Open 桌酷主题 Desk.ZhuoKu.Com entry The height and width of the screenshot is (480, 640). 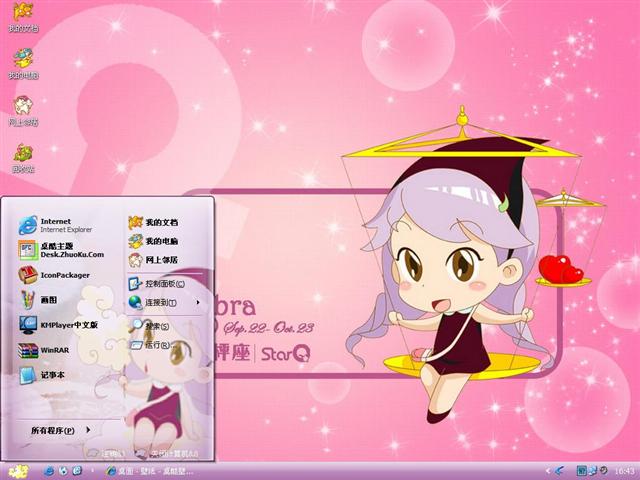click(62, 250)
